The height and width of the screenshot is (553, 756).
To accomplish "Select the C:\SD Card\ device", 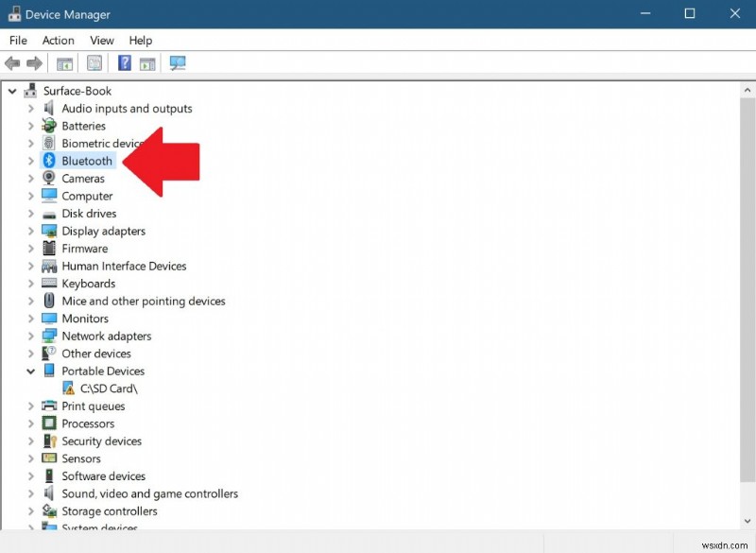I will [107, 388].
